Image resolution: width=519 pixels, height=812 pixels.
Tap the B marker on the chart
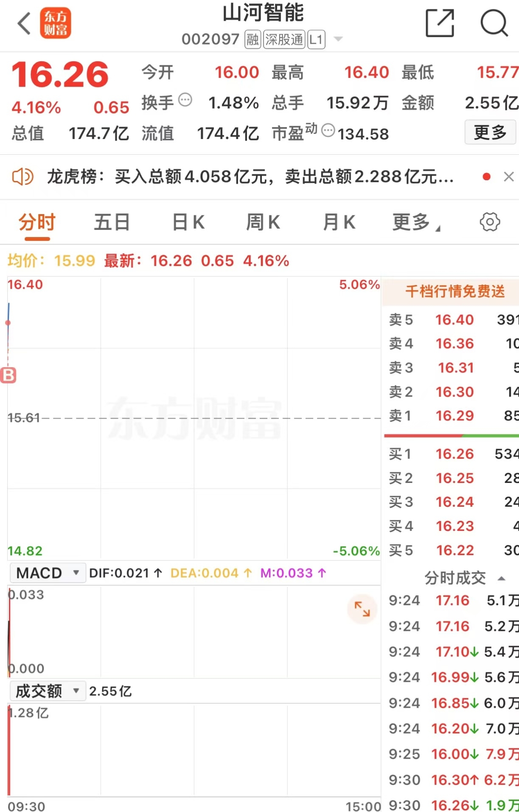point(8,375)
